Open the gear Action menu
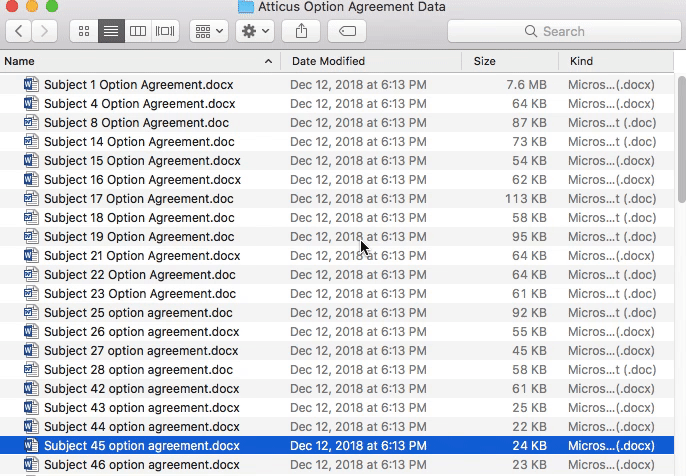Image resolution: width=686 pixels, height=476 pixels. [x=255, y=31]
